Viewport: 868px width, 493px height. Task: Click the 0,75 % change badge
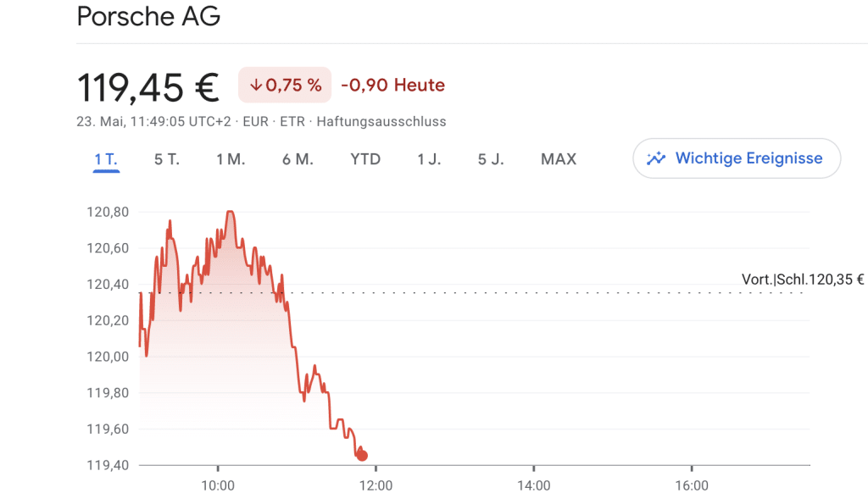(285, 86)
